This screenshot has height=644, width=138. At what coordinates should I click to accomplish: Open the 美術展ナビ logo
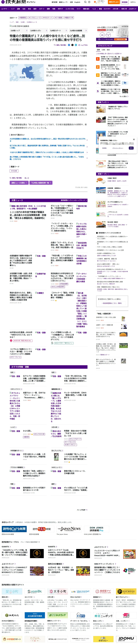(103, 591)
